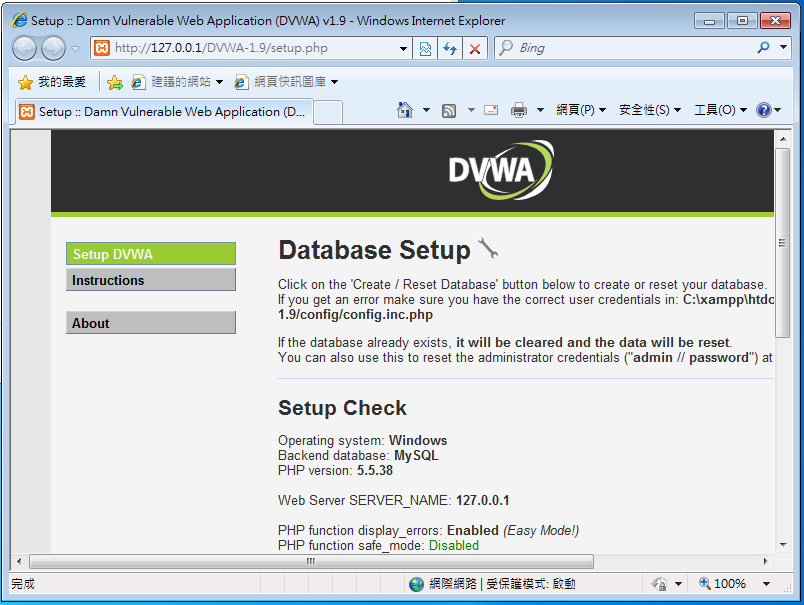The image size is (804, 605).
Task: Click the search magnifier button
Action: pos(763,48)
